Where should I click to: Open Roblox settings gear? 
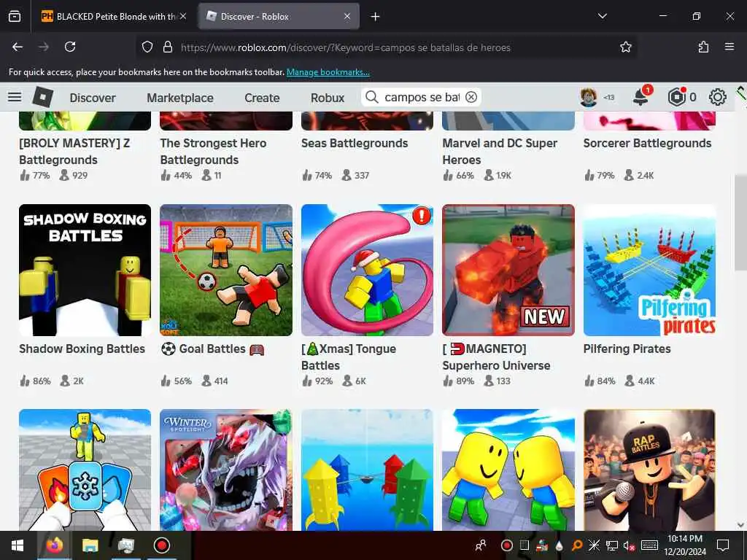tap(718, 97)
